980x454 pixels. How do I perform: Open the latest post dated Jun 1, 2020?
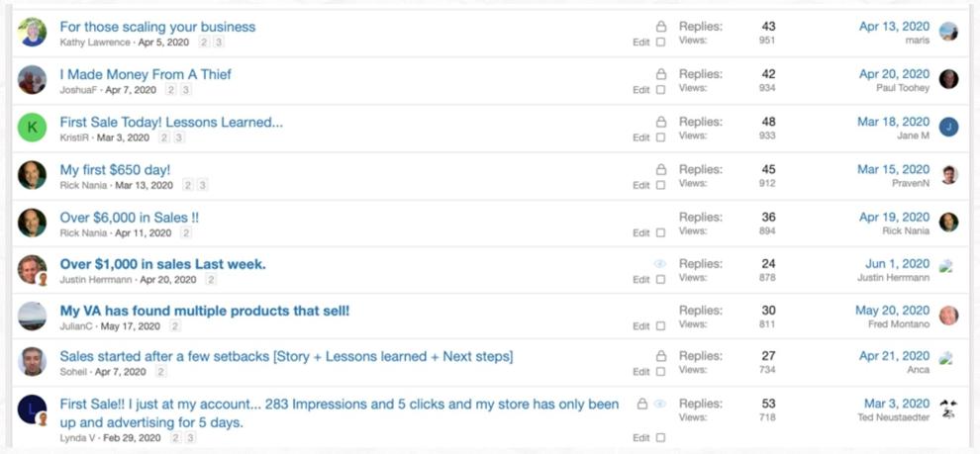coord(898,264)
